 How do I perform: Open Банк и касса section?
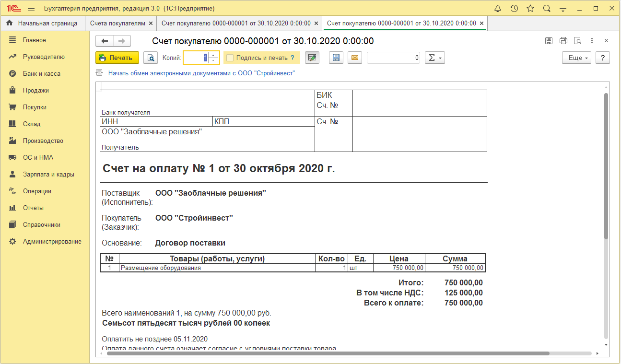pyautogui.click(x=44, y=74)
